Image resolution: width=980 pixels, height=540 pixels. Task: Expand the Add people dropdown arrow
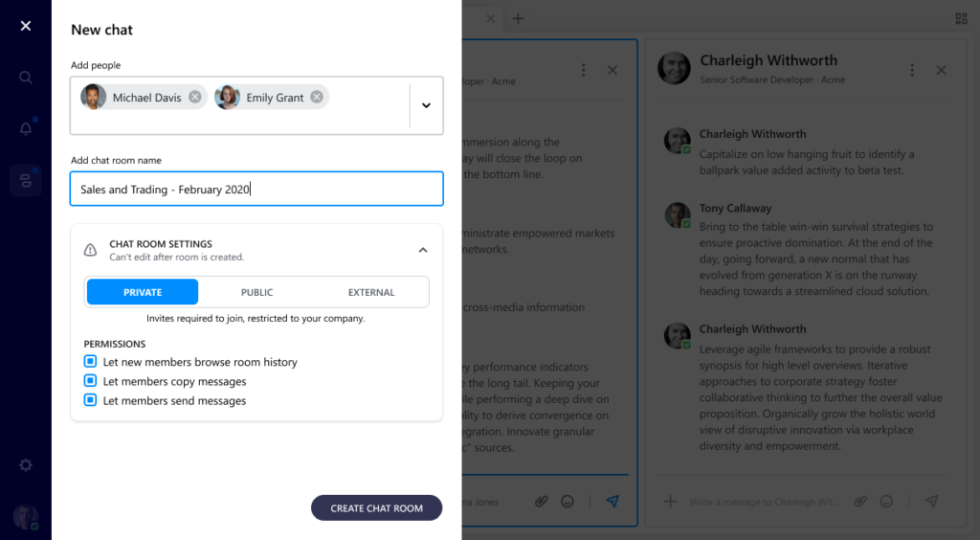coord(426,105)
